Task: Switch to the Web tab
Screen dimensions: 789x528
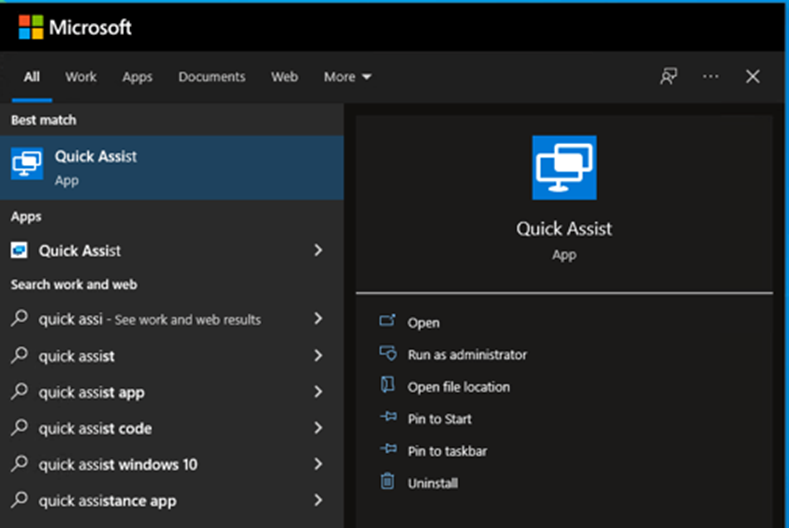Action: tap(284, 77)
